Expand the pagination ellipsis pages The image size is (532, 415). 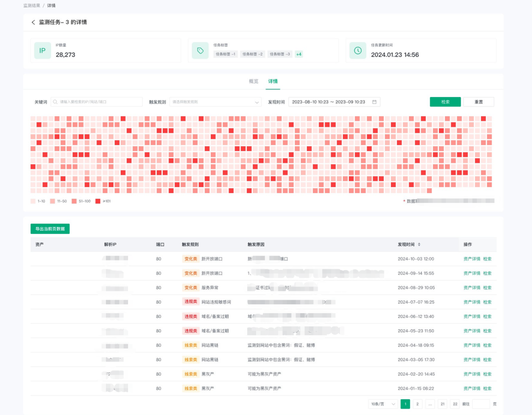(x=430, y=404)
